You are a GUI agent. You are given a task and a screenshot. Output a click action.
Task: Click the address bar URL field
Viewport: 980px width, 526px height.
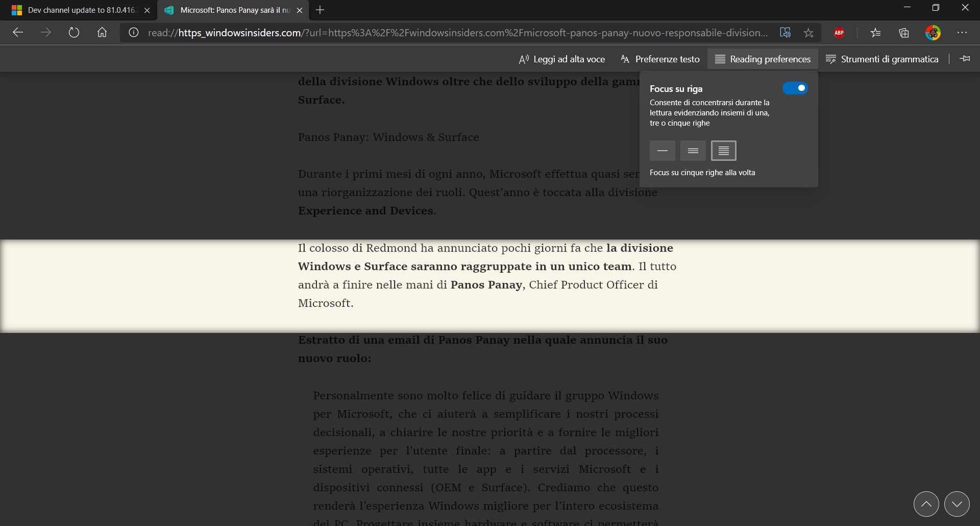[x=458, y=33]
